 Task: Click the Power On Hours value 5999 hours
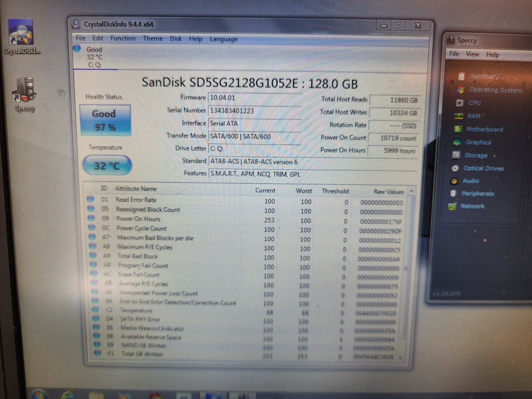coord(392,151)
